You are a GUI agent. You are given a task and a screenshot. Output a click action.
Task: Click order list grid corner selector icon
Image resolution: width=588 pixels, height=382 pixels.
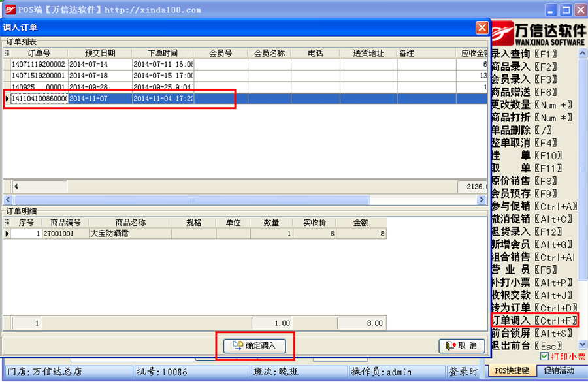[x=7, y=53]
